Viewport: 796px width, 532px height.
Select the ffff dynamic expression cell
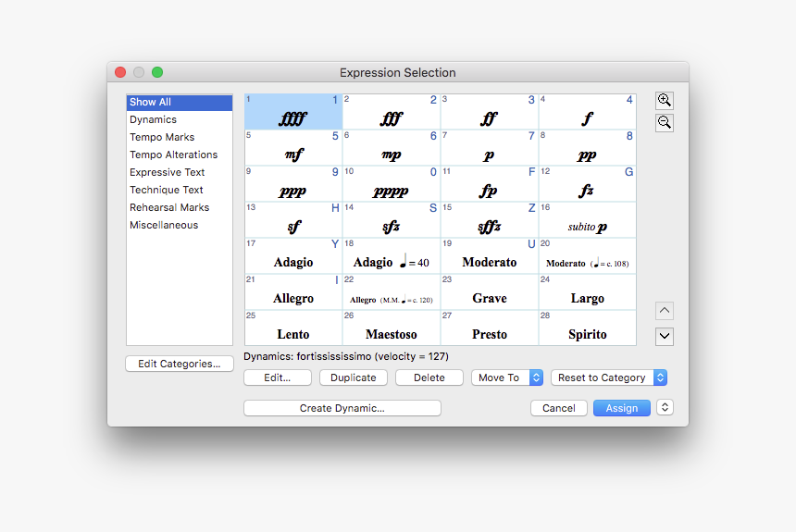(x=293, y=112)
